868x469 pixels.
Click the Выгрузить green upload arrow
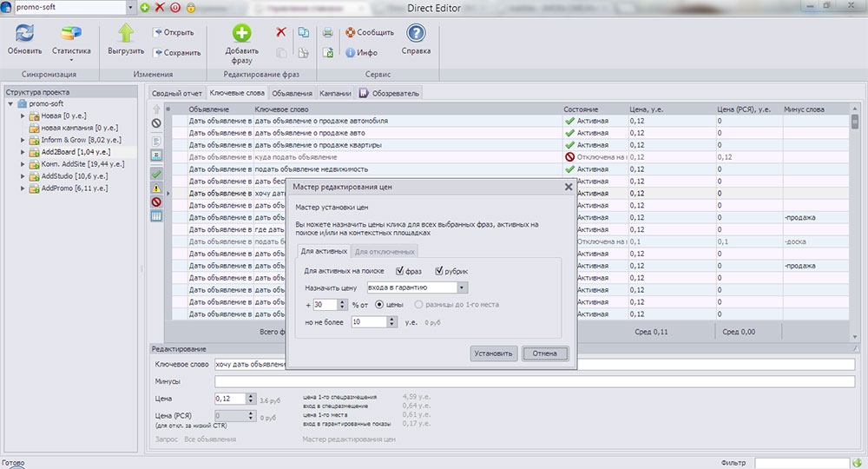(x=126, y=33)
